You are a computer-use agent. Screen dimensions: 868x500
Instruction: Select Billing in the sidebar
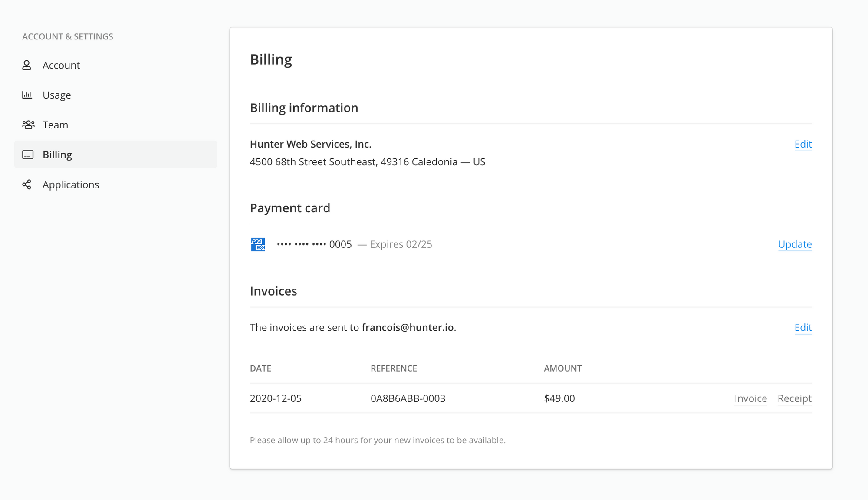coord(115,155)
